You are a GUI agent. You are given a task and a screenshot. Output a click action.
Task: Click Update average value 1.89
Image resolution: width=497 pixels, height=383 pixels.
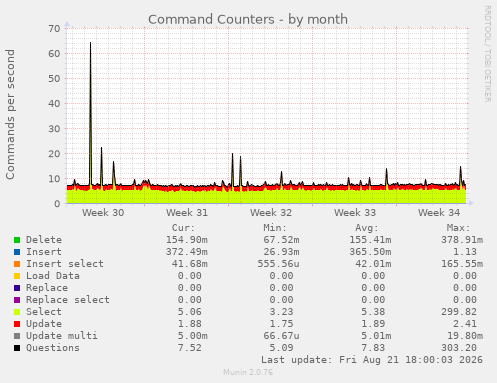coord(373,324)
